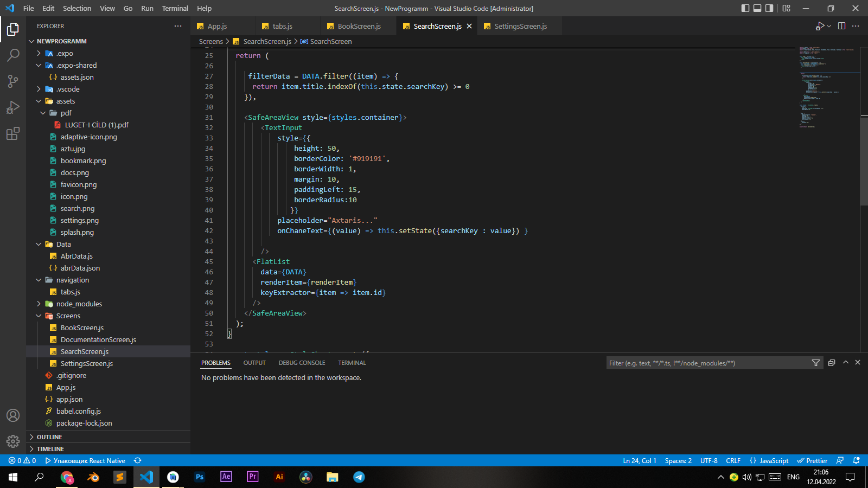The width and height of the screenshot is (868, 488).
Task: Open the Selection menu
Action: tap(77, 8)
